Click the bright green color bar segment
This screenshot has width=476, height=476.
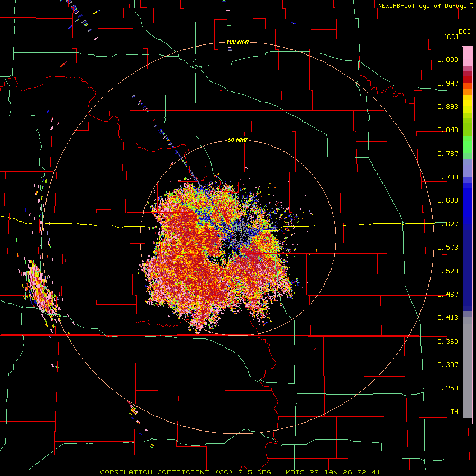pos(467,144)
